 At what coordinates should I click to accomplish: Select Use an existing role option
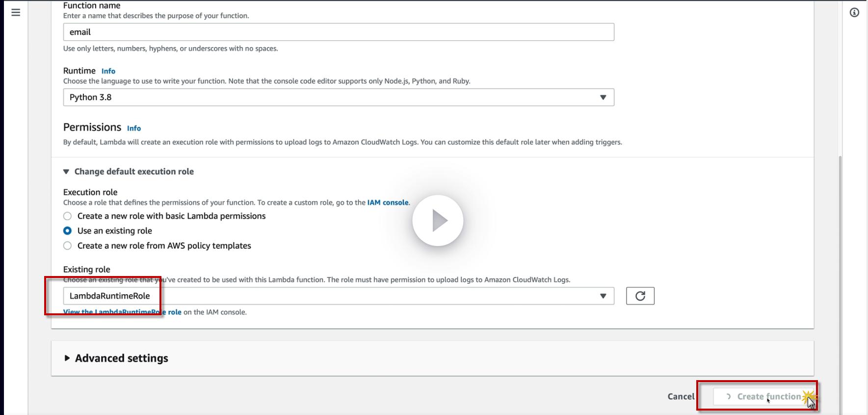point(68,231)
